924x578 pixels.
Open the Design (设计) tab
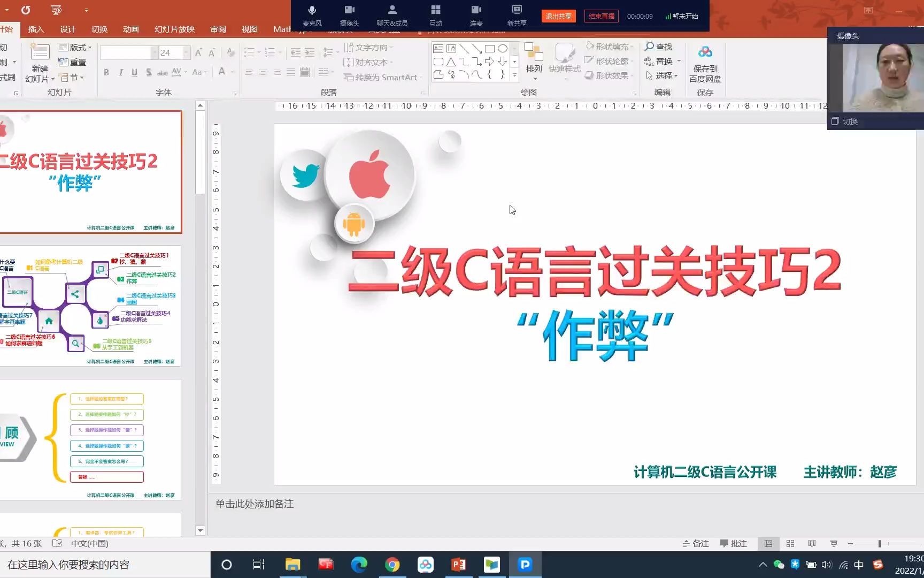click(x=67, y=29)
